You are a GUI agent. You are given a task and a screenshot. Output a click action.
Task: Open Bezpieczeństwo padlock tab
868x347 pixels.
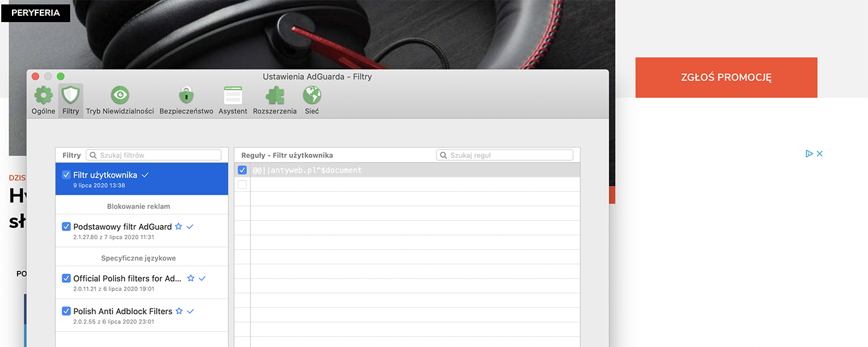pos(186,100)
